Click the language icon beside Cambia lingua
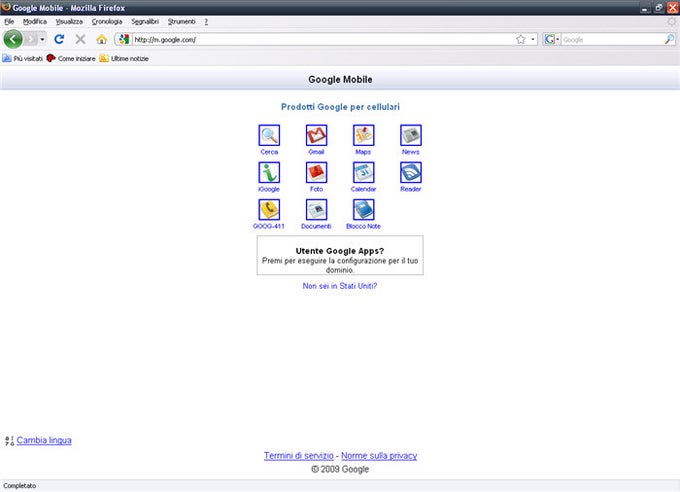 [x=9, y=441]
